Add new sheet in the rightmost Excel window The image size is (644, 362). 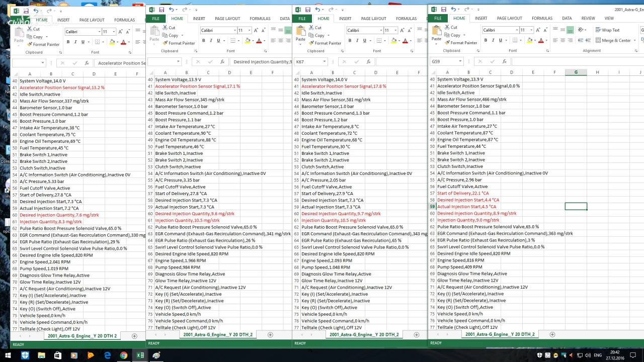pyautogui.click(x=552, y=334)
